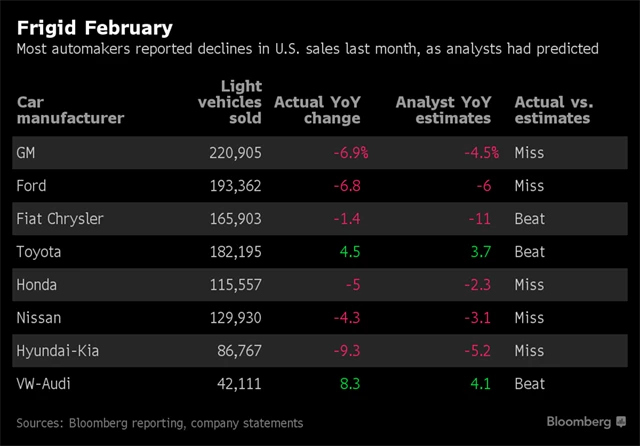The height and width of the screenshot is (446, 640).
Task: Select the Ford row label
Action: (x=32, y=186)
